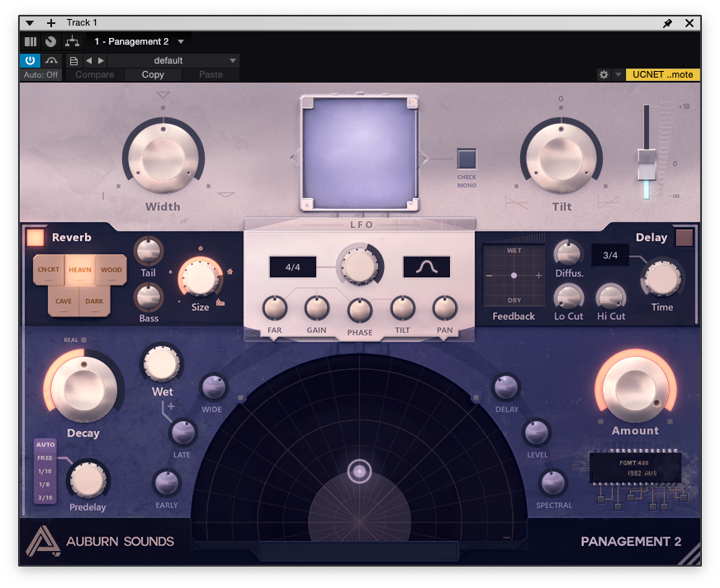Image resolution: width=720 pixels, height=588 pixels.
Task: Click the plus icon to add insert
Action: 51,23
